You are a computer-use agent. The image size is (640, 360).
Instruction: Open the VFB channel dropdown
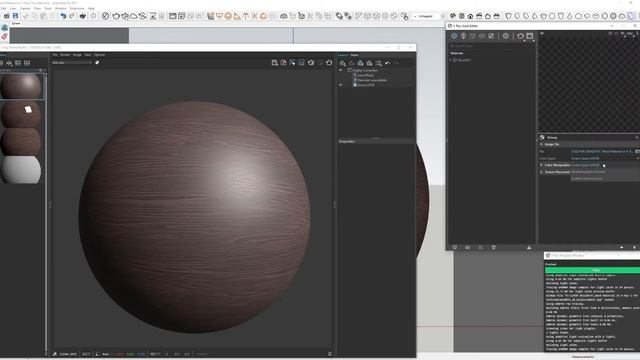click(x=72, y=62)
